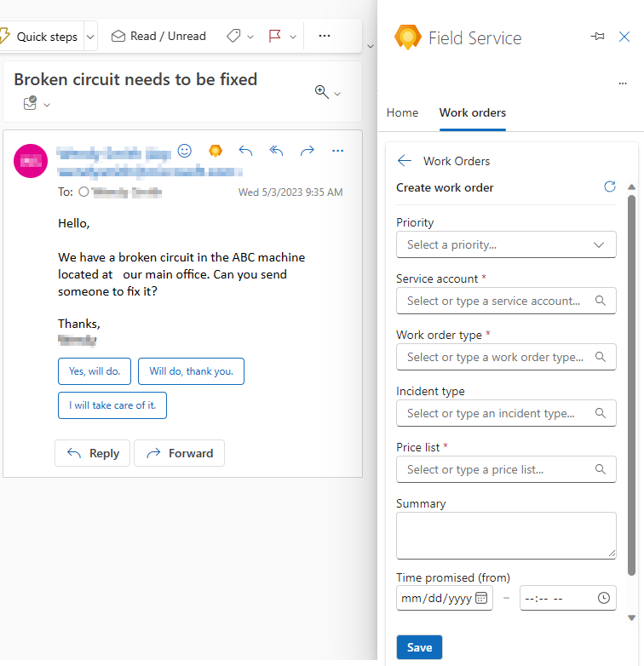Click the Forward button below message

click(x=179, y=453)
